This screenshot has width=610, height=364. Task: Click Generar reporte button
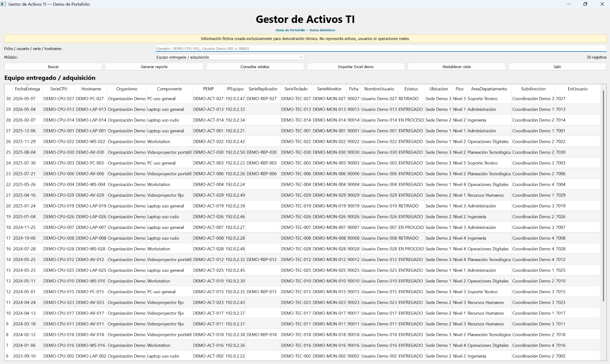click(154, 67)
